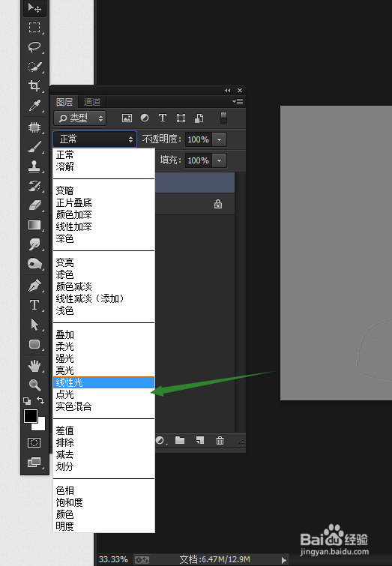Select the Rectangular Marquee tool
Screen dimensions: 392x566
(x=34, y=28)
